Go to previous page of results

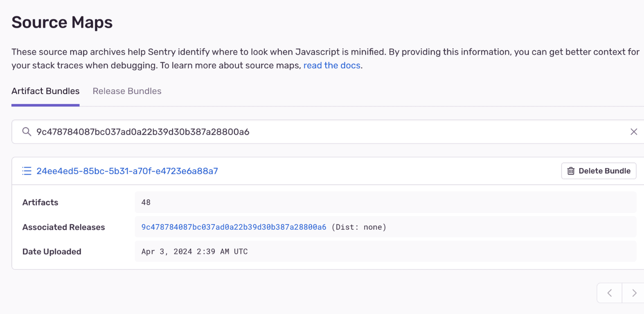click(x=609, y=293)
